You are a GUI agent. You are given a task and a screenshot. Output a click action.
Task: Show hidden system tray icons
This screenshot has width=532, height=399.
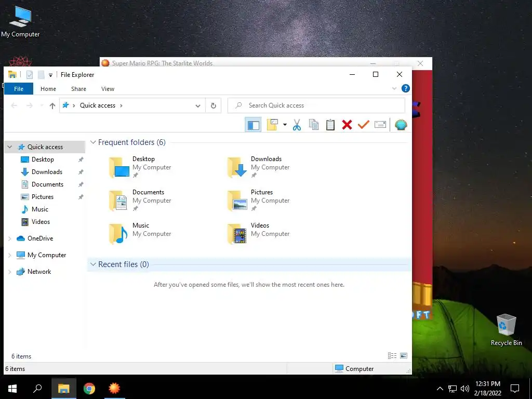440,389
